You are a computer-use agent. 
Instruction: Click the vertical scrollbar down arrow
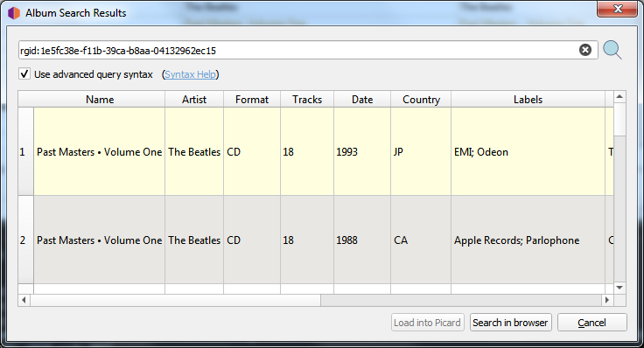pyautogui.click(x=619, y=288)
